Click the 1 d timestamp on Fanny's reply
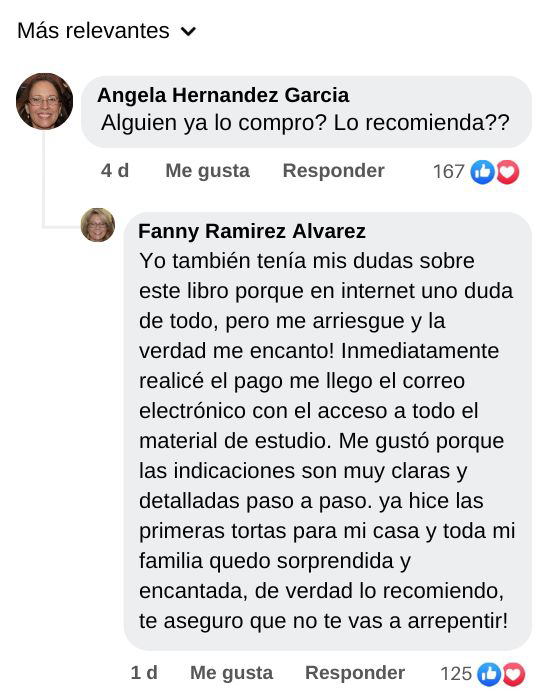Viewport: 550px width, 700px height. (x=144, y=673)
